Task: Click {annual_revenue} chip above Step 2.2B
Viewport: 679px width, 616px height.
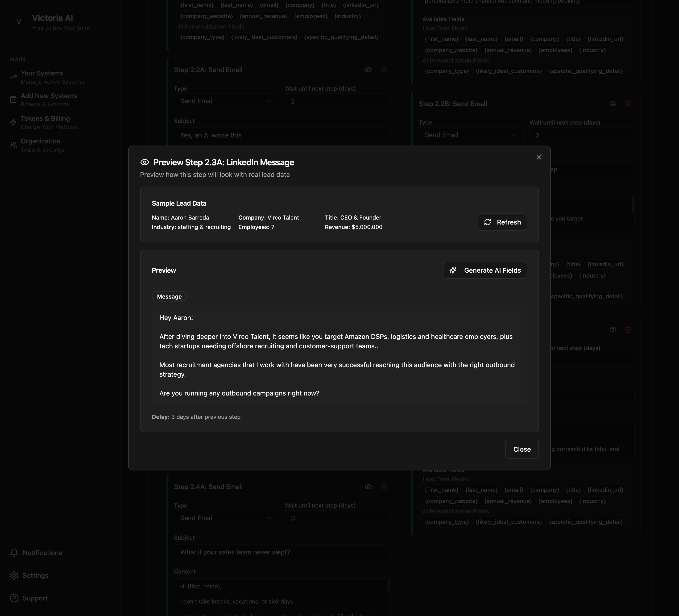Action: click(508, 50)
